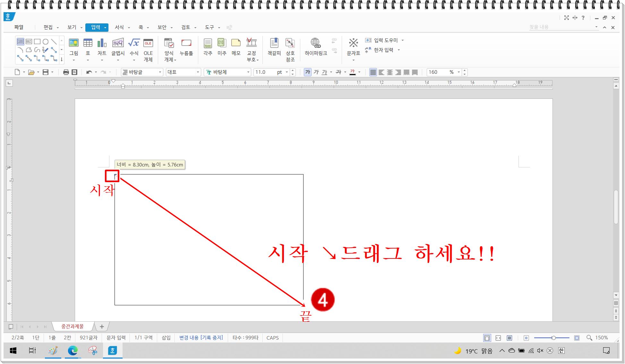Create a new document icon

pos(17,72)
